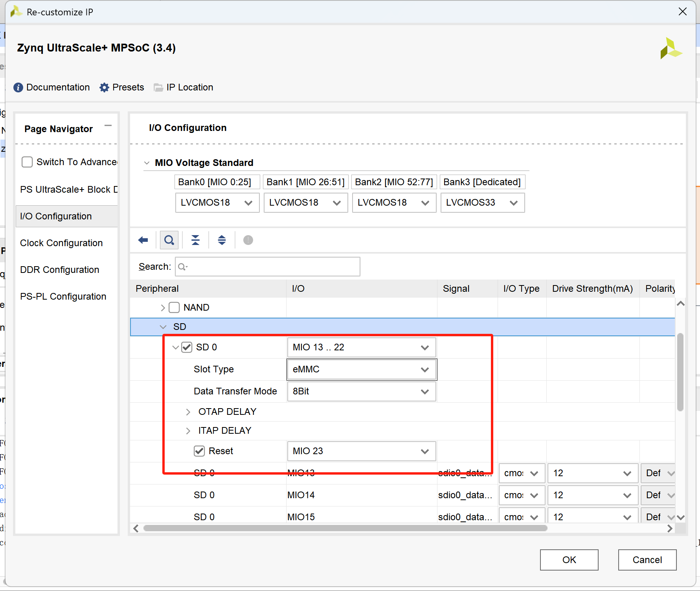Click the Cancel button

click(x=647, y=560)
